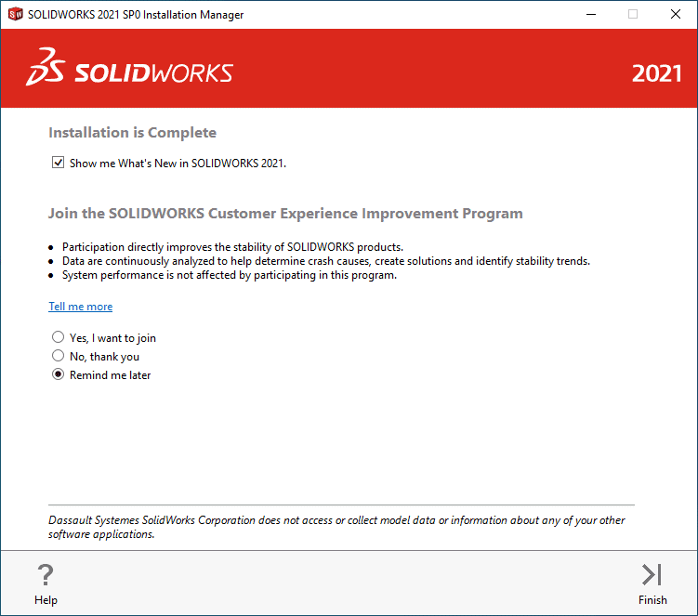Click the Customer Experience Improvement Program heading
Image resolution: width=698 pixels, height=616 pixels.
pos(285,214)
